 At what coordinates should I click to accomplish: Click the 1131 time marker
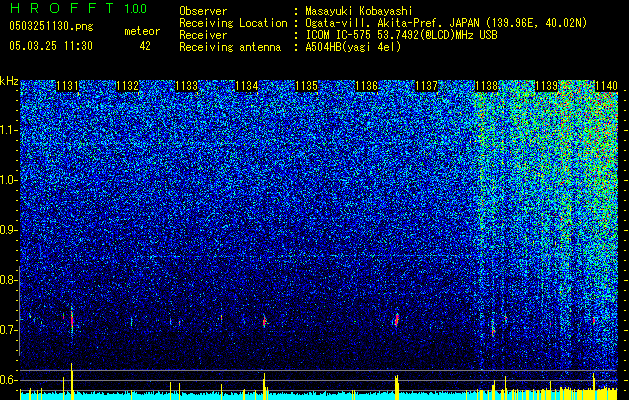point(68,86)
